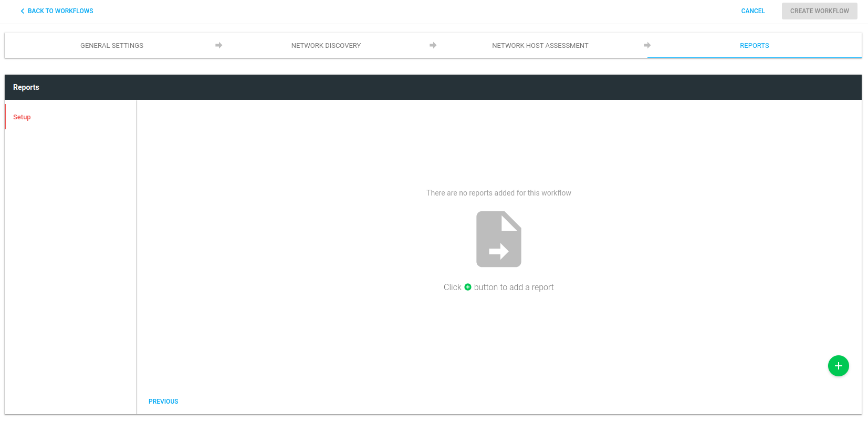Click the green plus add report button
This screenshot has width=868, height=421.
click(x=838, y=366)
